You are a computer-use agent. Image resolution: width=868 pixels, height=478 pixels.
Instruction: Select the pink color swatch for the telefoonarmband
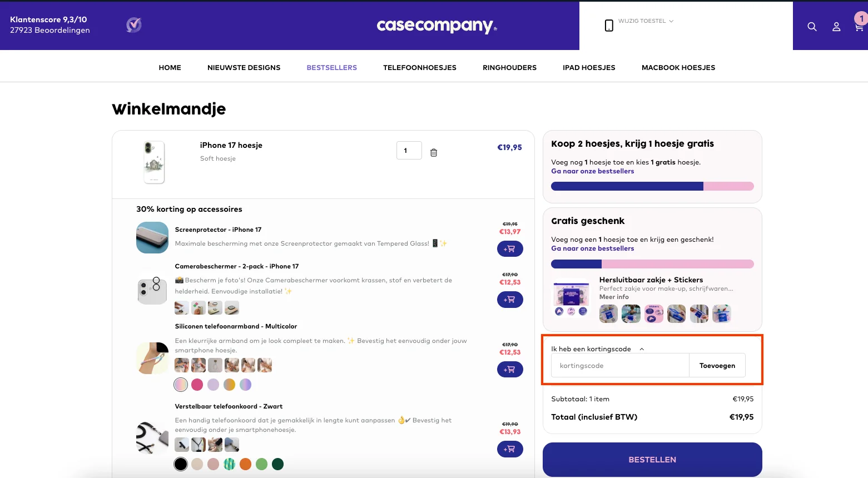coord(196,384)
